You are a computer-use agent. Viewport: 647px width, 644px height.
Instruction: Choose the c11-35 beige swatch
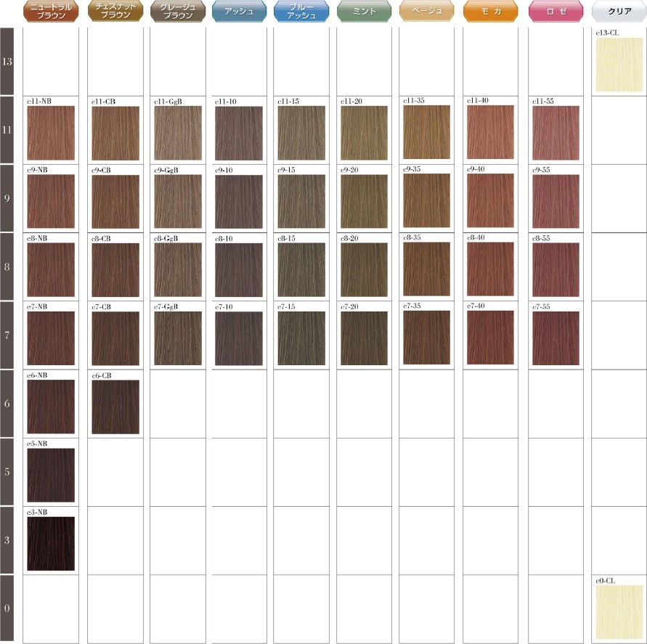point(427,132)
